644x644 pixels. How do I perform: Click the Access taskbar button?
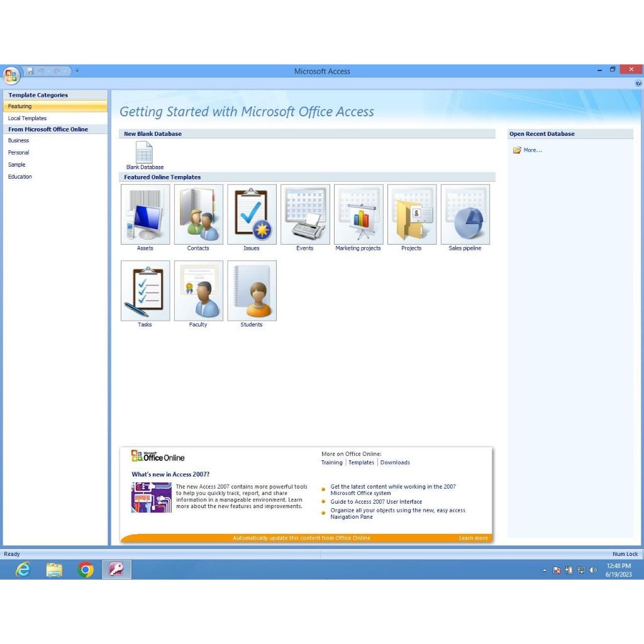(x=116, y=570)
